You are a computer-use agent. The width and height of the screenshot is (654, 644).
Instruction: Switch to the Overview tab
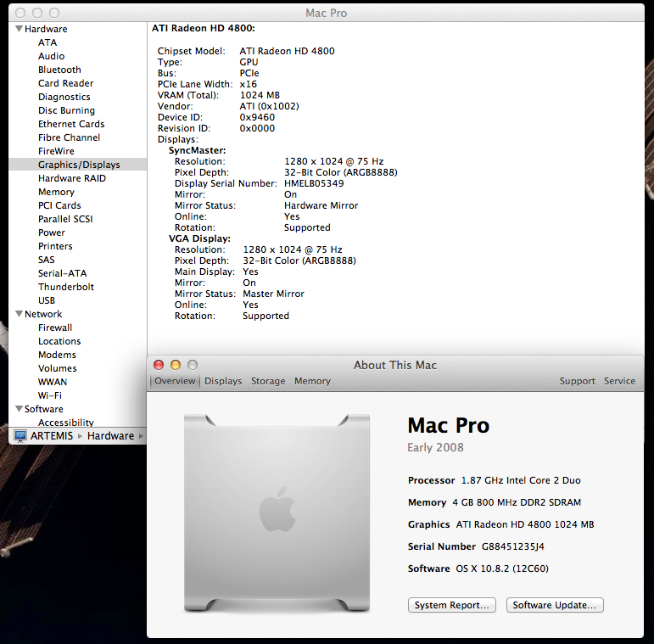(175, 381)
